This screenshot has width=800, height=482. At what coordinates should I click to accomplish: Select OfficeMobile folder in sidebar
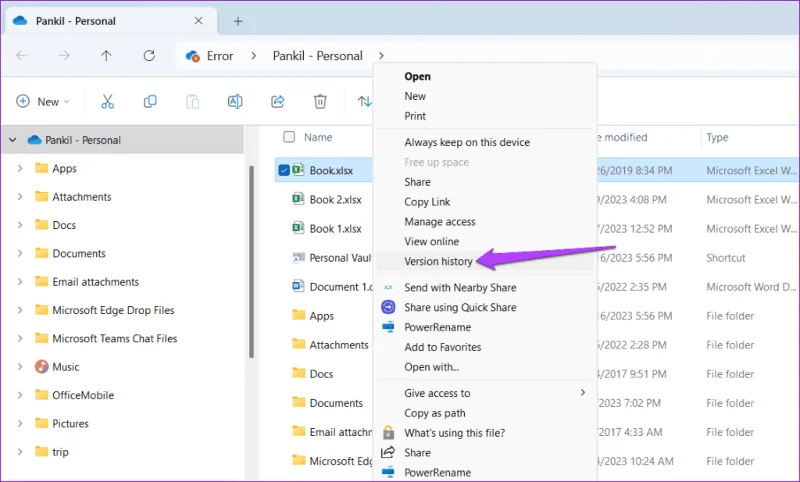83,395
